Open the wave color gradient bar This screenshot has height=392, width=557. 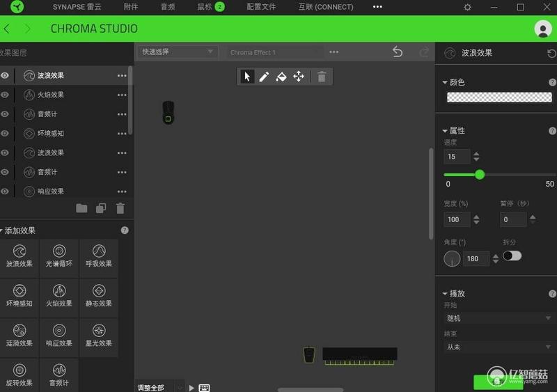pos(499,97)
